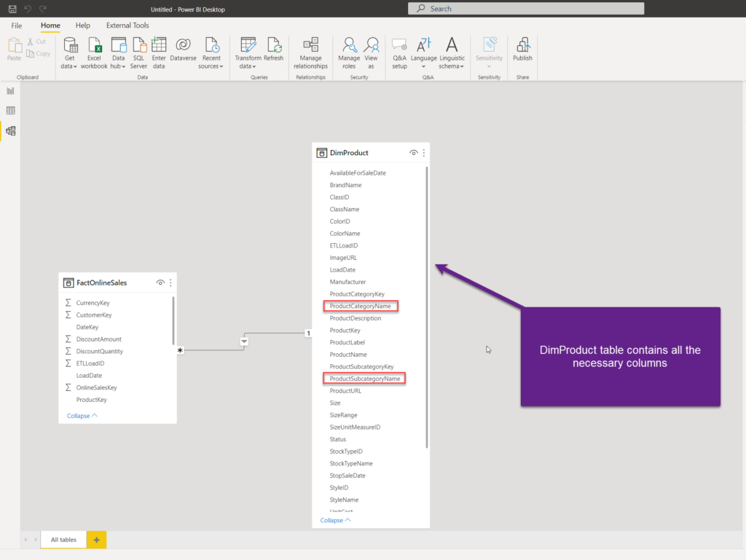The width and height of the screenshot is (746, 560).
Task: Click the relationship line direction arrow
Action: (244, 342)
